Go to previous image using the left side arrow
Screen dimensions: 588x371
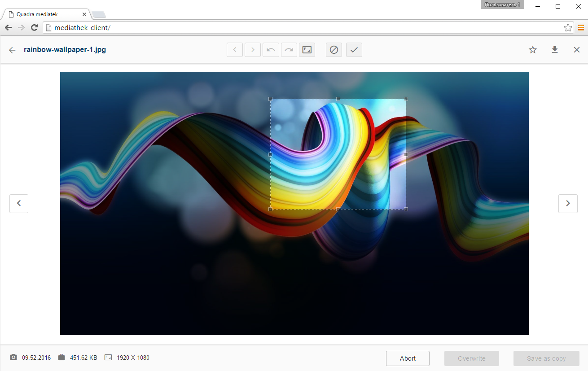19,203
